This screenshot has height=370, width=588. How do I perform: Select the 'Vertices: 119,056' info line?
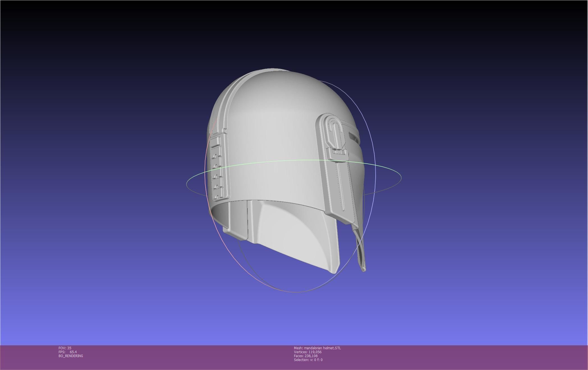click(x=307, y=352)
